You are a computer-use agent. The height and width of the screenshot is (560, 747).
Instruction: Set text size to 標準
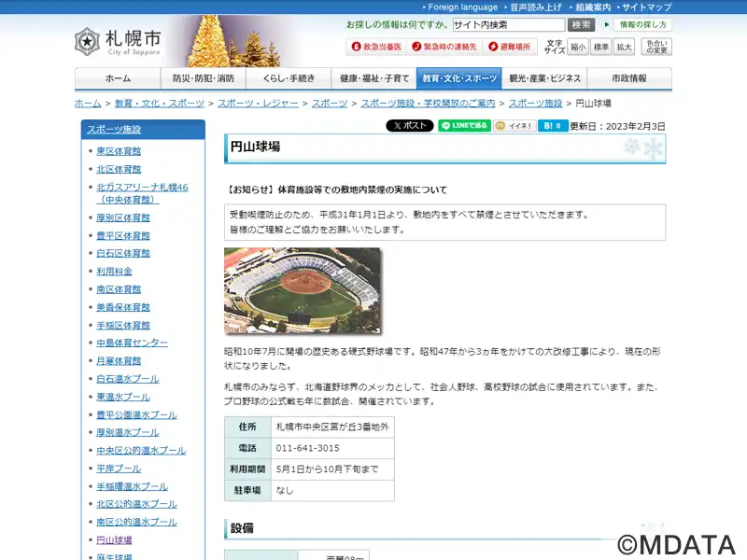pos(601,47)
